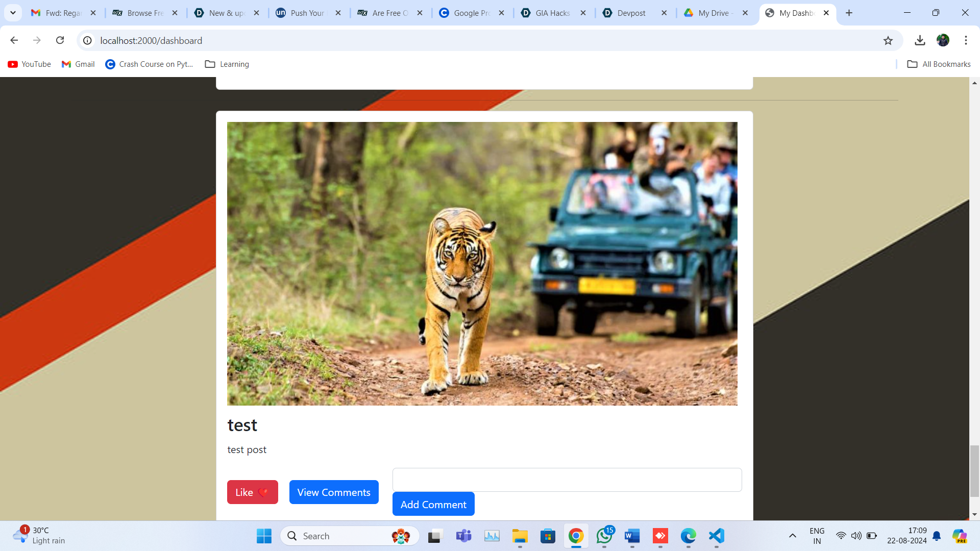
Task: Open the YouTube bookmark
Action: click(30, 64)
